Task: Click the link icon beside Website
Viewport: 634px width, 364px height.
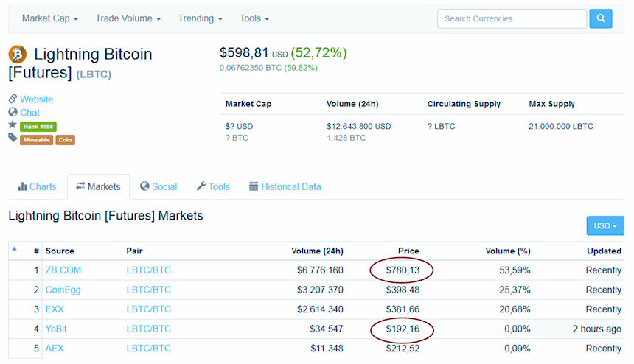Action: point(13,99)
